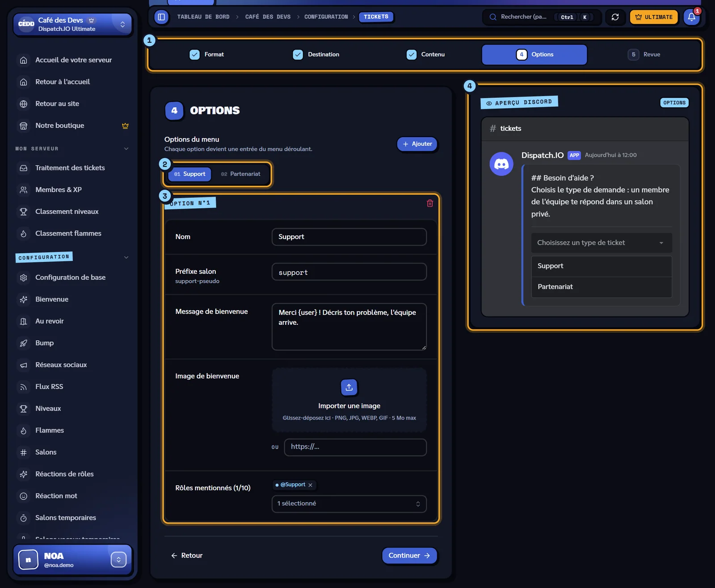Click the gear icon for Configuration de base
Image resolution: width=715 pixels, height=588 pixels.
[x=24, y=277]
